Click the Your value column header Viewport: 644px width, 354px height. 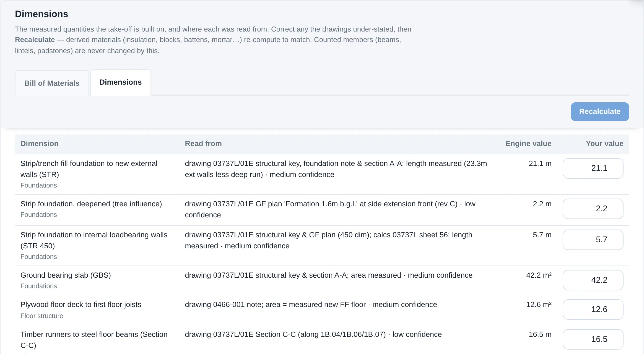(x=604, y=144)
